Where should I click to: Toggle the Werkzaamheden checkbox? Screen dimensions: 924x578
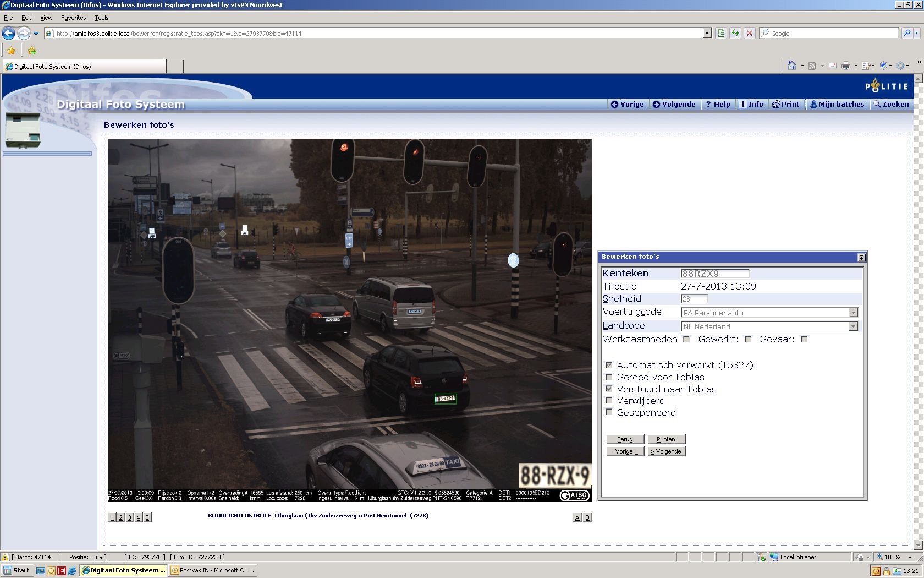[x=686, y=339]
